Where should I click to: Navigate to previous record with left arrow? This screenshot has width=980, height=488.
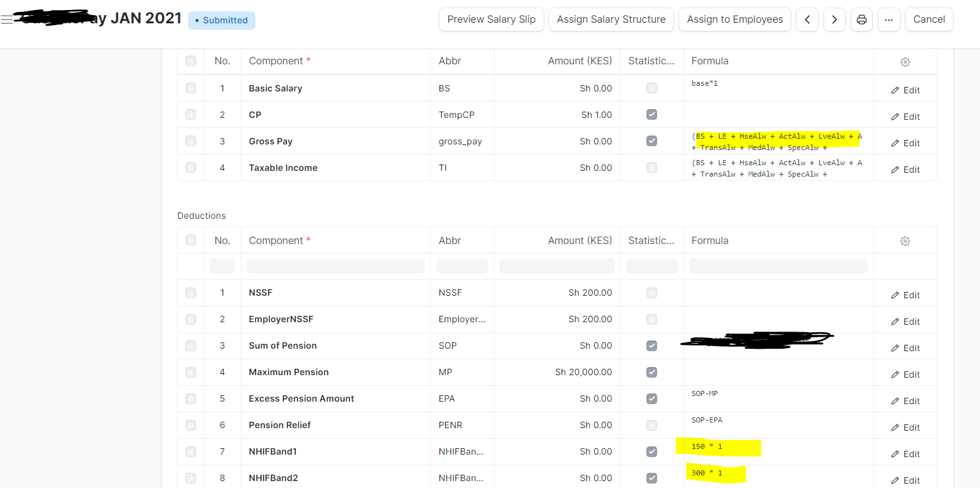[x=807, y=20]
